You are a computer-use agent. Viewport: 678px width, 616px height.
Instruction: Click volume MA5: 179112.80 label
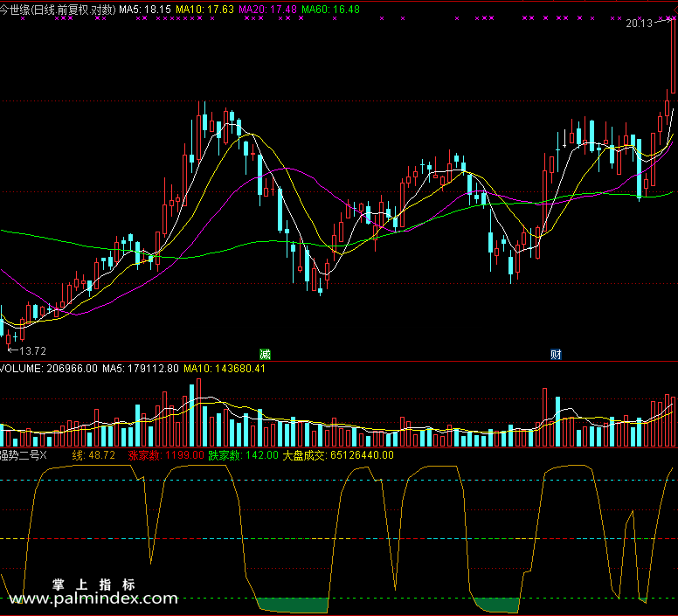[x=141, y=369]
